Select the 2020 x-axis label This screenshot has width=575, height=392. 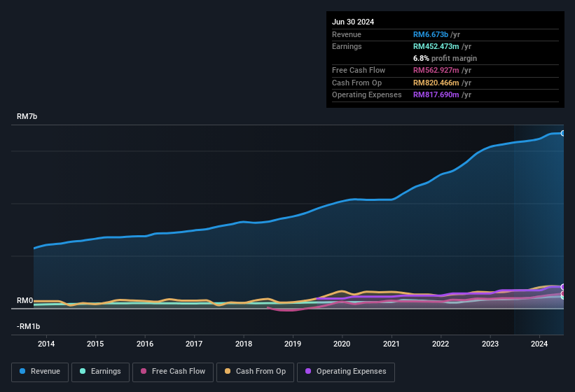pyautogui.click(x=342, y=344)
